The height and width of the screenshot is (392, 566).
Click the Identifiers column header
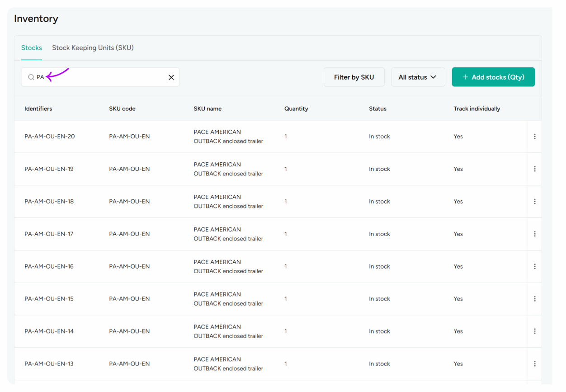[x=38, y=109]
